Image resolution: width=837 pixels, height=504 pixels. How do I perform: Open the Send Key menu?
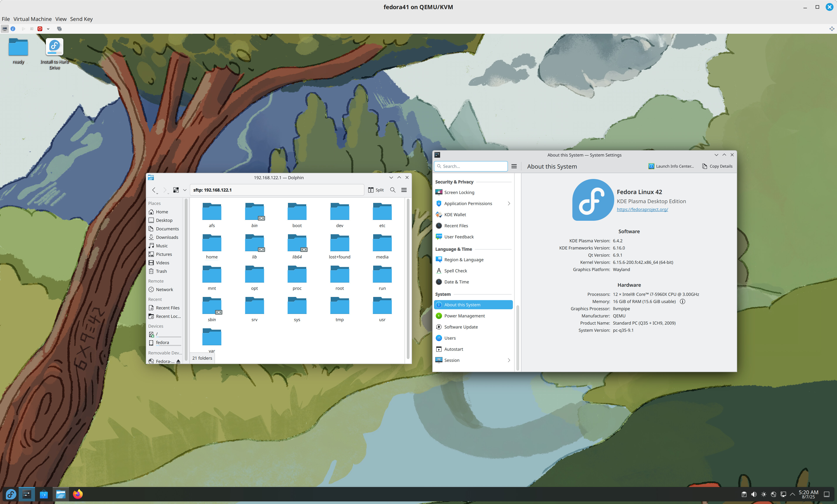click(81, 19)
